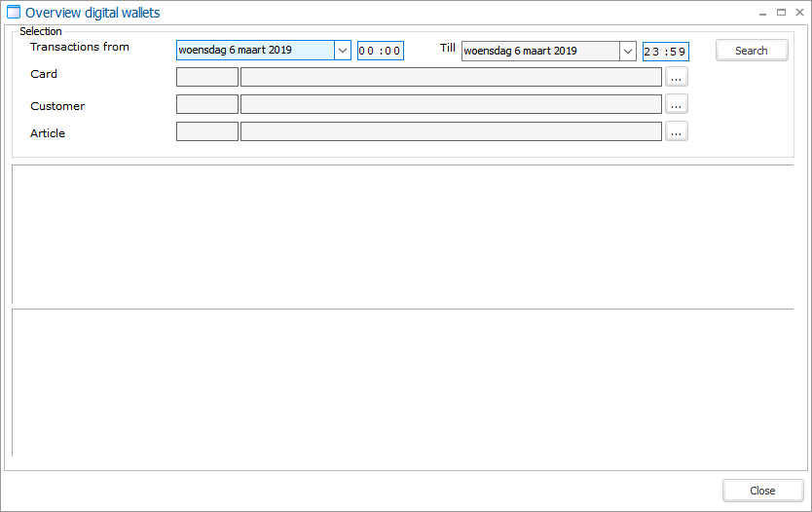Image resolution: width=812 pixels, height=512 pixels.
Task: Click the Customer description field
Action: 451,104
